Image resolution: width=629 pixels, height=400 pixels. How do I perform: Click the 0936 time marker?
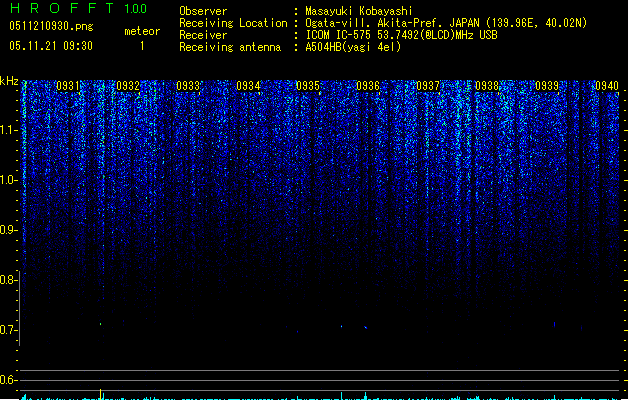tap(368, 85)
